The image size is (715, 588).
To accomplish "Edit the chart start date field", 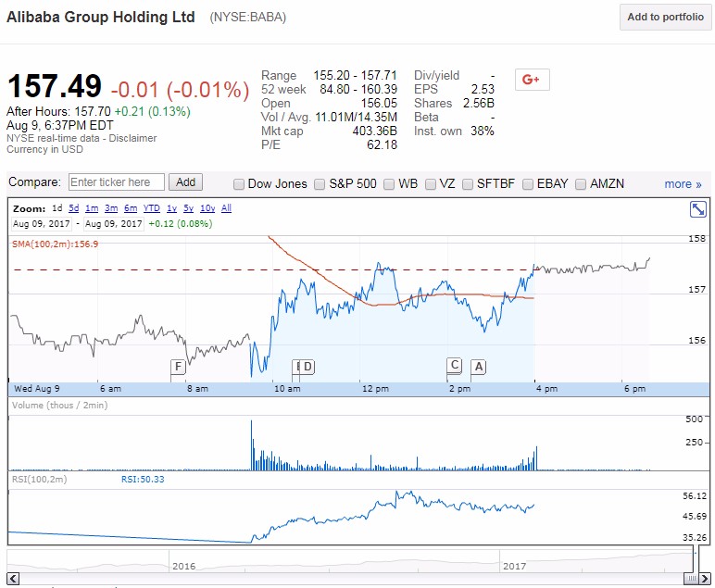I will tap(41, 224).
